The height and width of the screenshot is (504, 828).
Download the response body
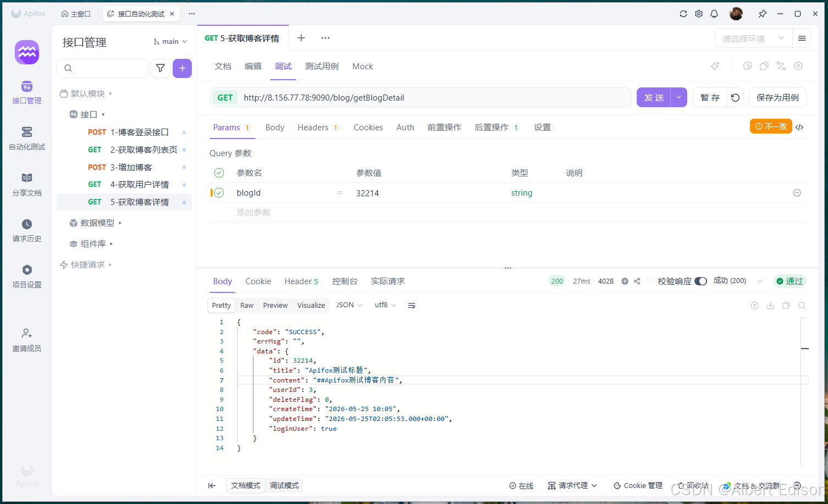coord(771,306)
